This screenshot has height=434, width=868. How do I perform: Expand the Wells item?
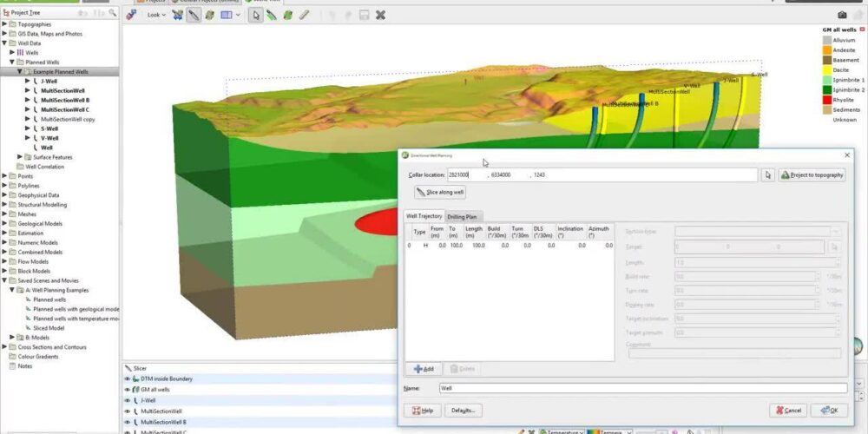12,53
